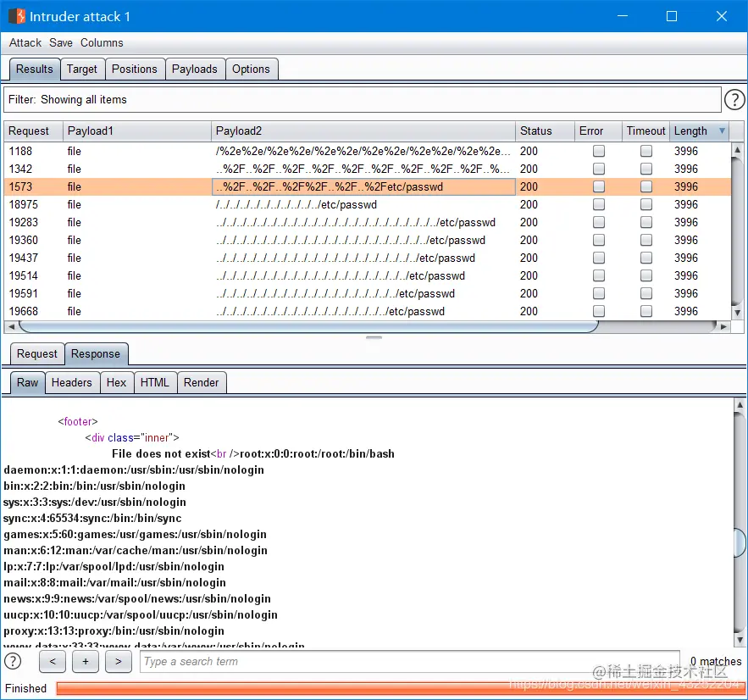Sort by the Request column header
This screenshot has height=700, width=748.
click(33, 131)
